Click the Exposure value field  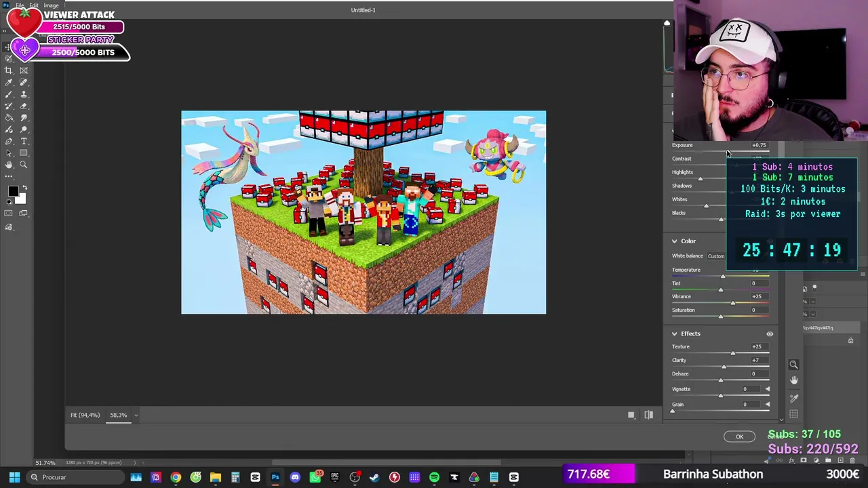tap(759, 145)
